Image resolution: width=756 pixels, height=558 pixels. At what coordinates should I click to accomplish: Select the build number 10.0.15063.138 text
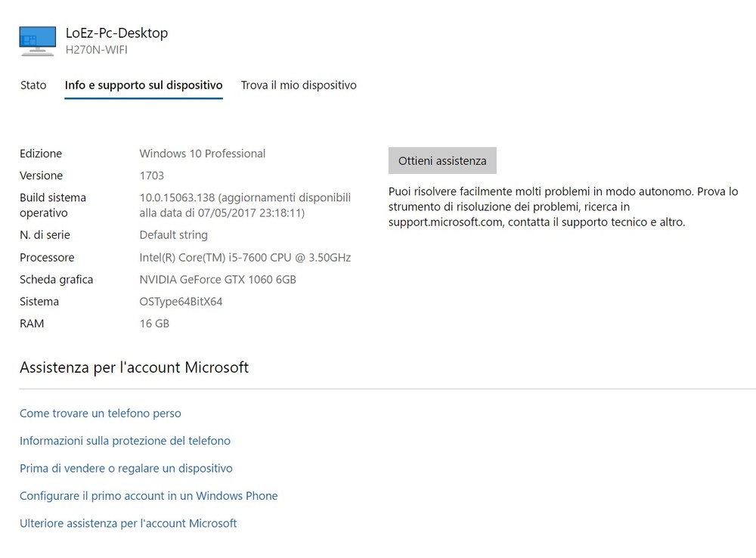click(177, 198)
